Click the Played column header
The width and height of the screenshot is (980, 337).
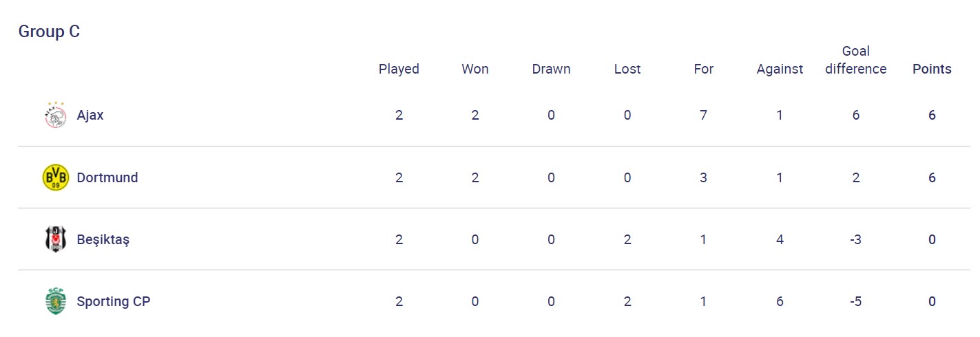click(399, 69)
